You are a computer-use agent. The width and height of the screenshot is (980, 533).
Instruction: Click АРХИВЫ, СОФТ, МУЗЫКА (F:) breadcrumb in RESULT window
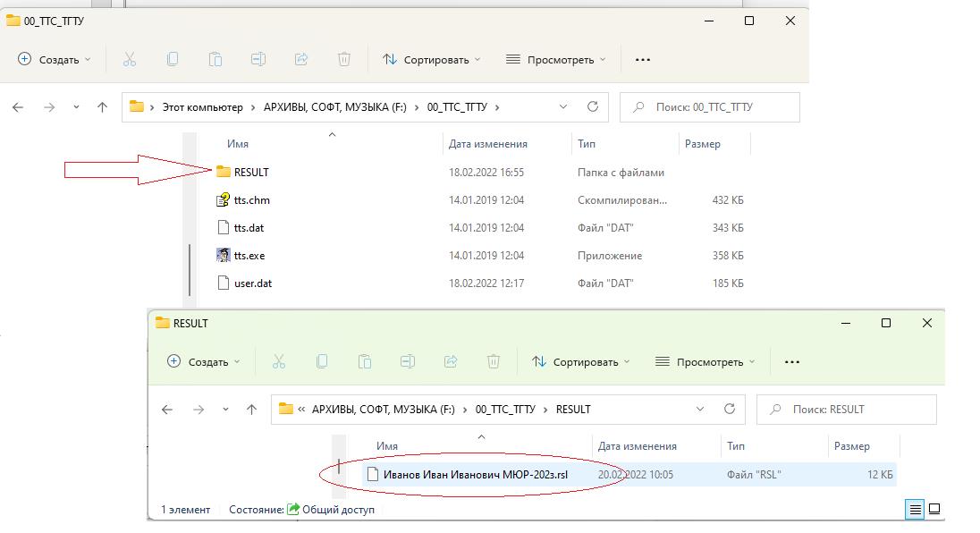[383, 410]
